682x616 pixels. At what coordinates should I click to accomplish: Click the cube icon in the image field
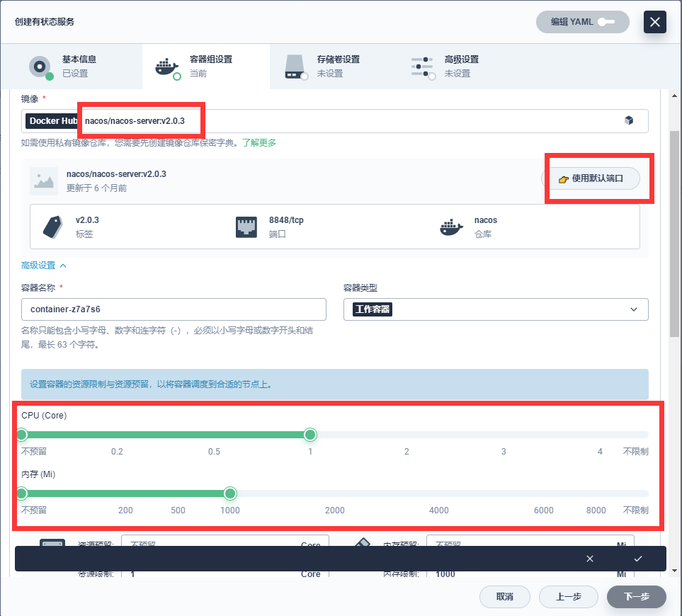tap(628, 120)
